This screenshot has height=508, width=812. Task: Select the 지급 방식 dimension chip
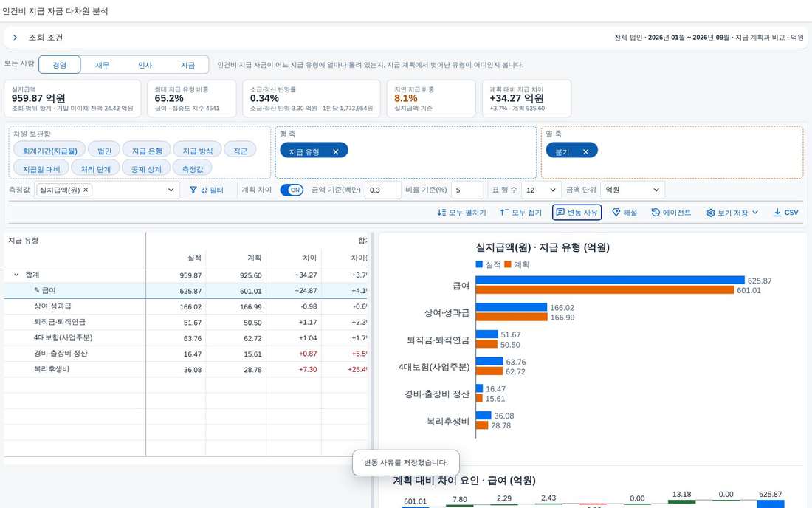point(197,151)
